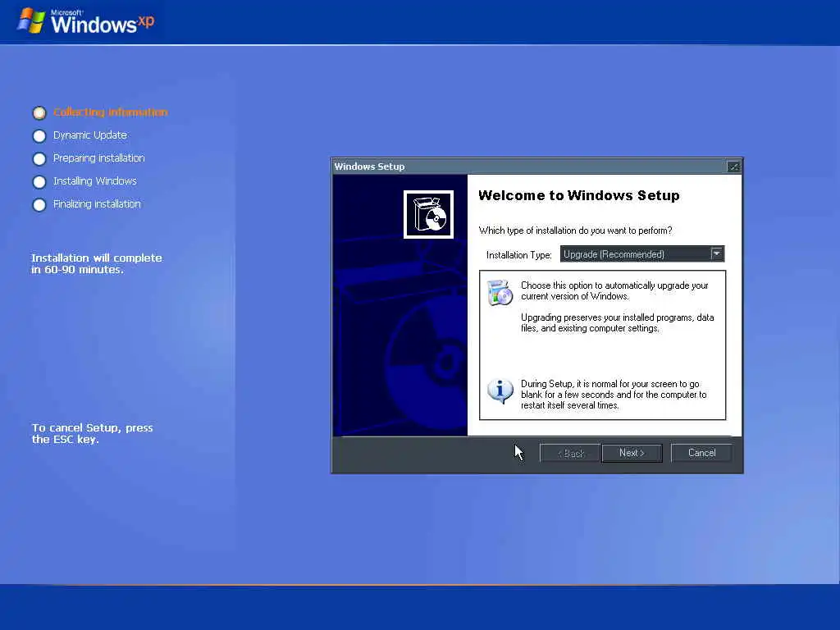Click the 'Installing Windows' step text
840x630 pixels.
click(95, 181)
